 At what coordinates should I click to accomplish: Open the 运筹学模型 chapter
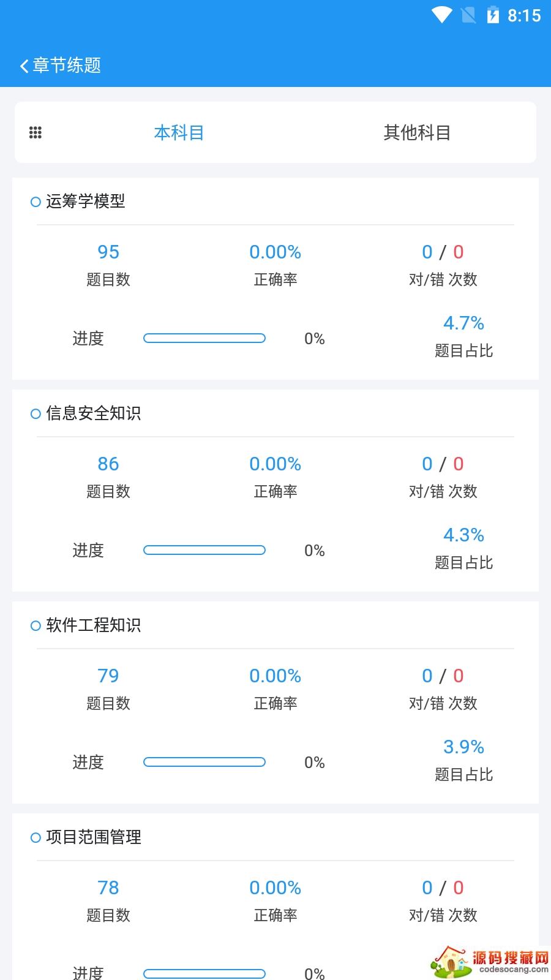point(86,201)
